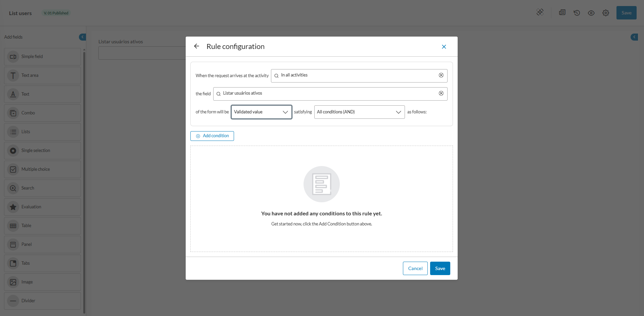Select the Multiple choice field type
Viewport: 644px width, 316px height.
click(43, 169)
